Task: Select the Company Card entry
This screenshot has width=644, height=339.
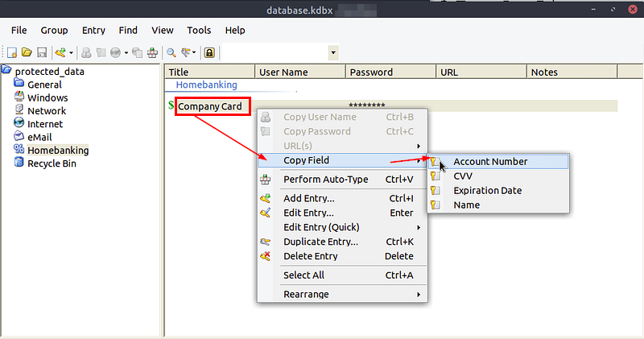Action: pyautogui.click(x=210, y=106)
